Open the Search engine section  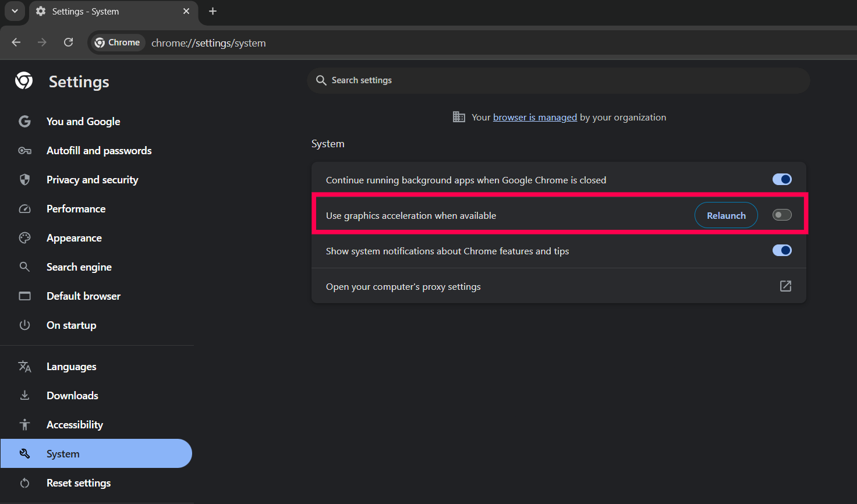click(79, 267)
